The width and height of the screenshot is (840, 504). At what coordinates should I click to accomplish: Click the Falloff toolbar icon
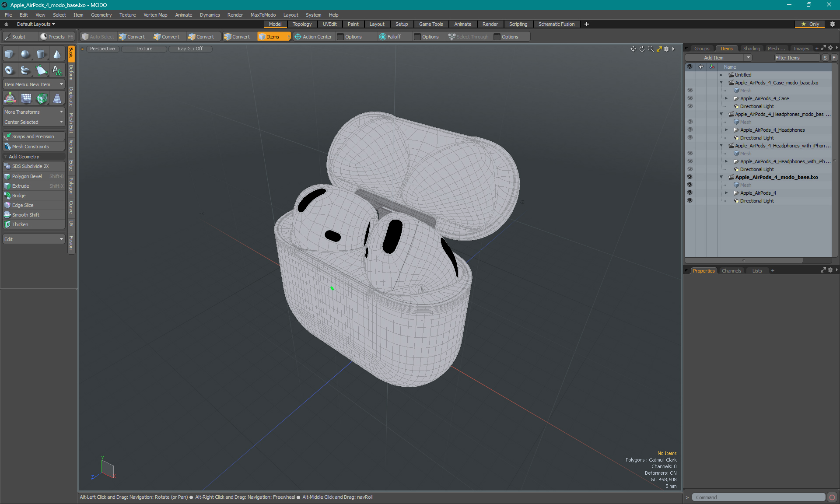click(x=383, y=37)
